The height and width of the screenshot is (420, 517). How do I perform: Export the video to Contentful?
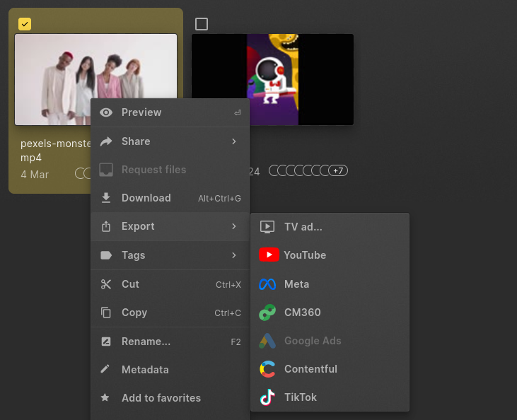(330, 369)
